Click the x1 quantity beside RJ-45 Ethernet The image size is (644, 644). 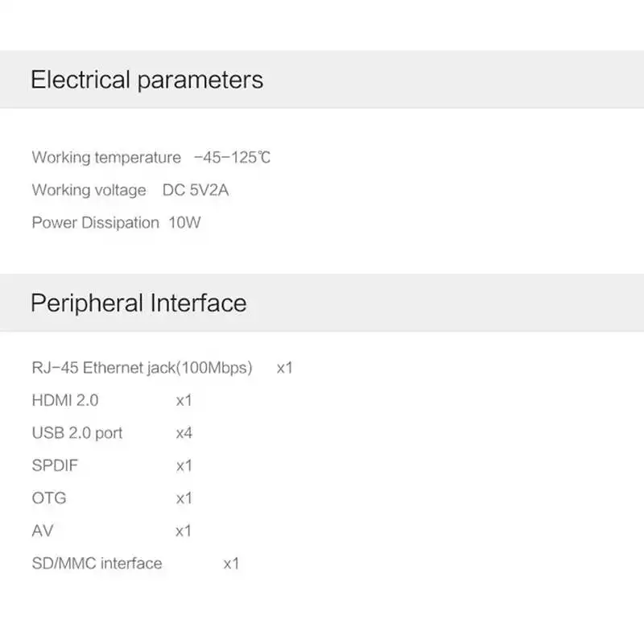285,368
